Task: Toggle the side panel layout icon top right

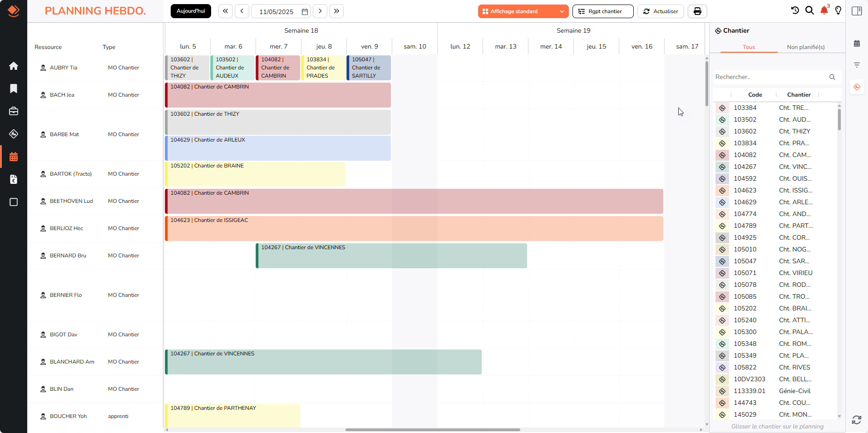Action: click(x=857, y=11)
